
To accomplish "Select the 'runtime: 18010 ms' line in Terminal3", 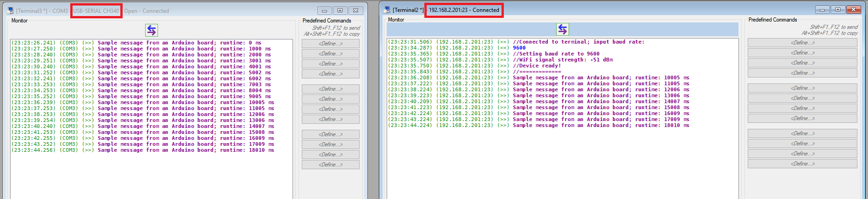I will pyautogui.click(x=143, y=150).
